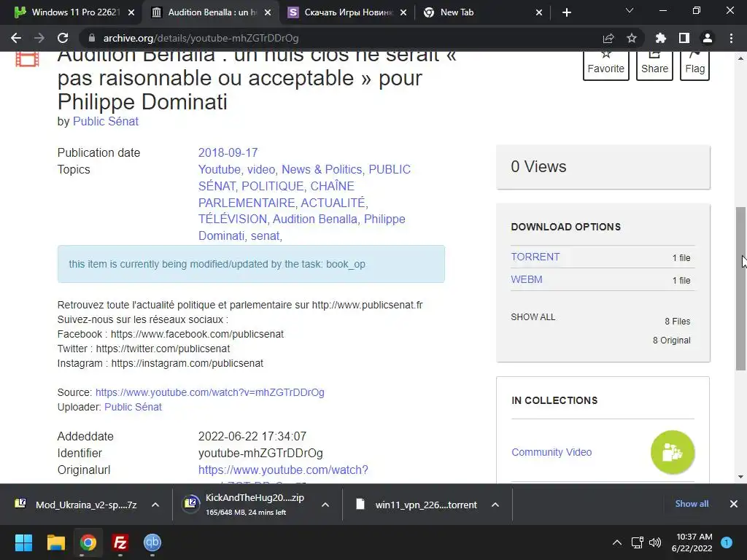
Task: Open the Chrome three-dot menu
Action: click(731, 38)
